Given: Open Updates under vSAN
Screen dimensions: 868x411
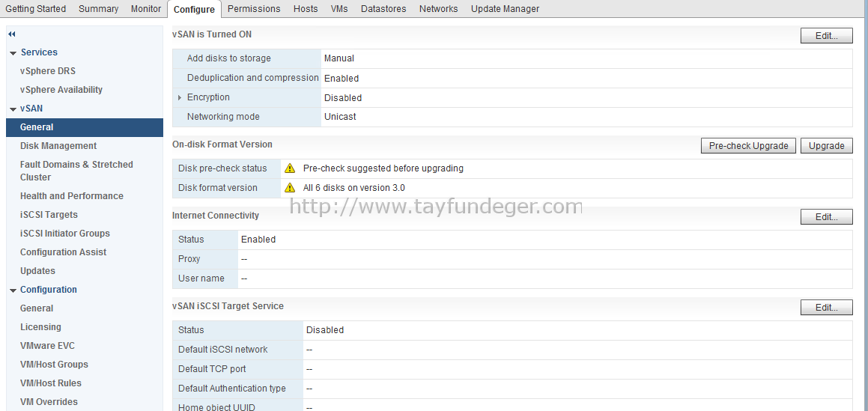Looking at the screenshot, I should (x=37, y=271).
